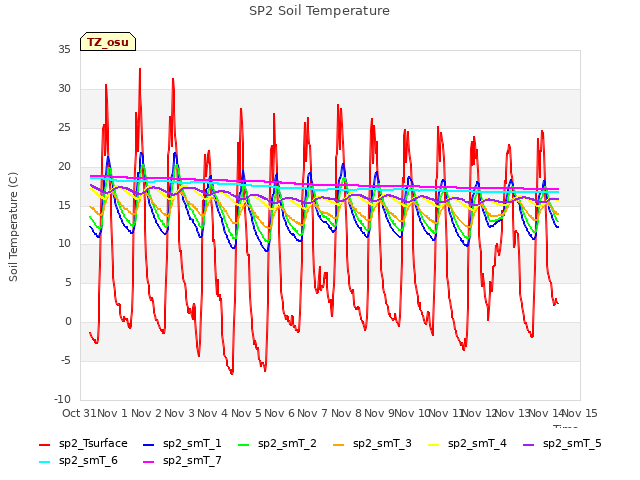Click the 0 y-axis tick label
This screenshot has width=640, height=480.
pos(68,322)
